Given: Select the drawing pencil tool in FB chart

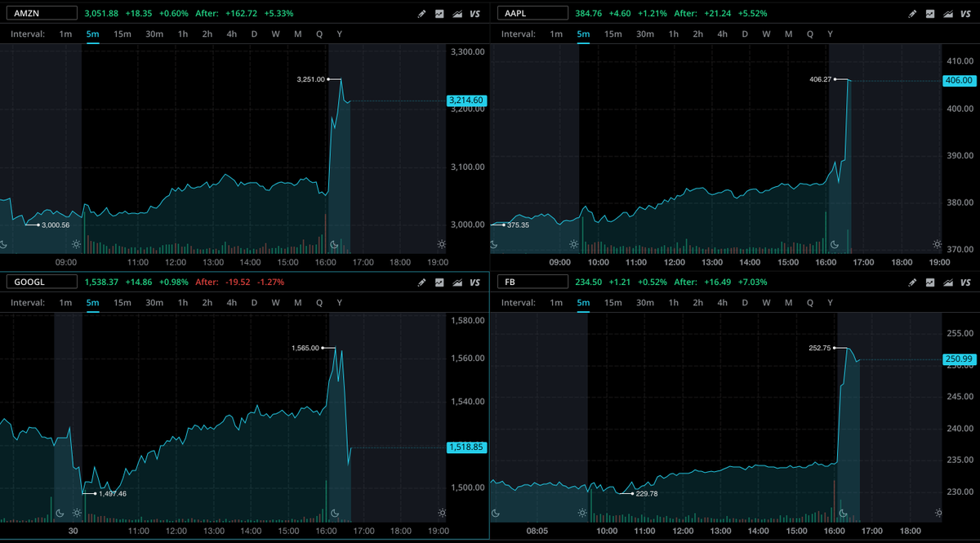Looking at the screenshot, I should 913,283.
